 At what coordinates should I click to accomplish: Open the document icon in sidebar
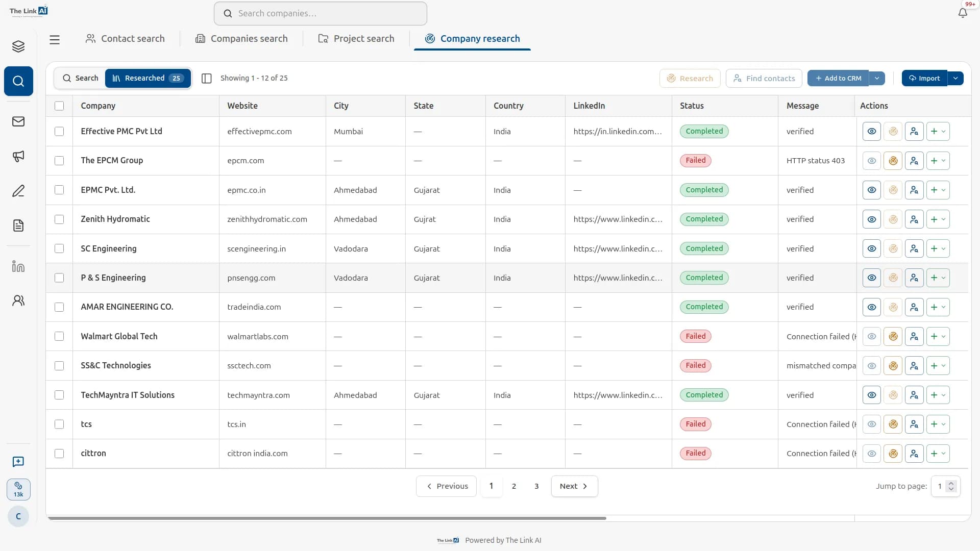(x=18, y=226)
